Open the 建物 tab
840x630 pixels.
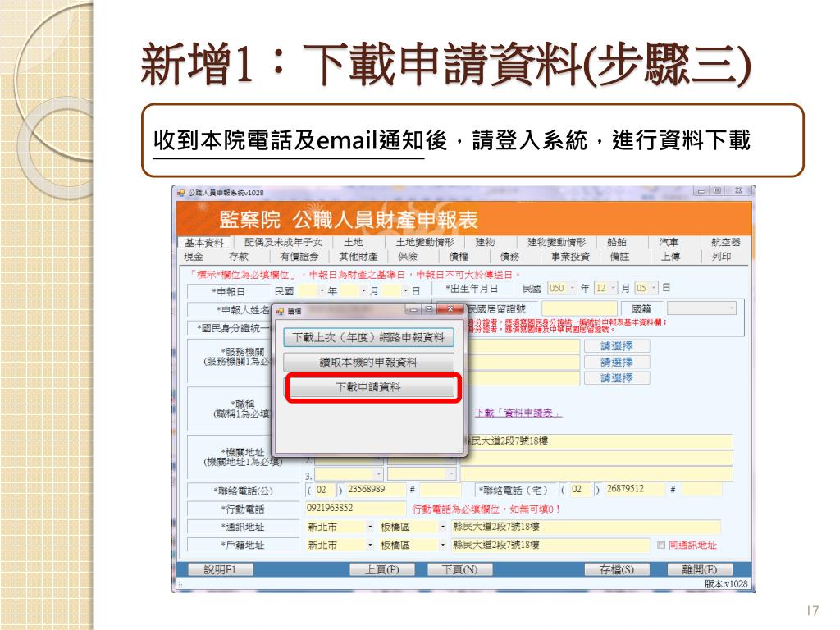pos(486,242)
